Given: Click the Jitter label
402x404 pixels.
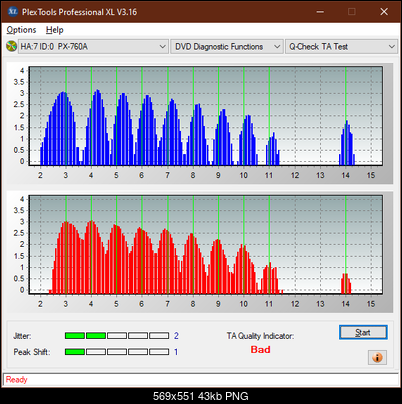Looking at the screenshot, I should point(22,336).
